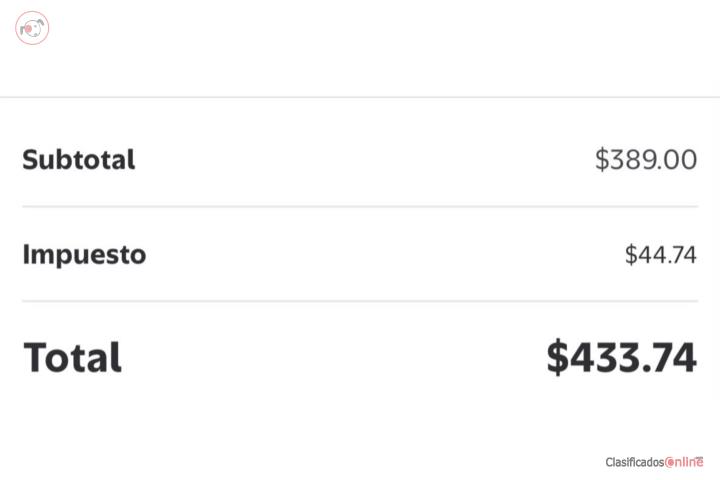Image resolution: width=720 pixels, height=480 pixels.
Task: Select the bold Total label
Action: [73, 357]
